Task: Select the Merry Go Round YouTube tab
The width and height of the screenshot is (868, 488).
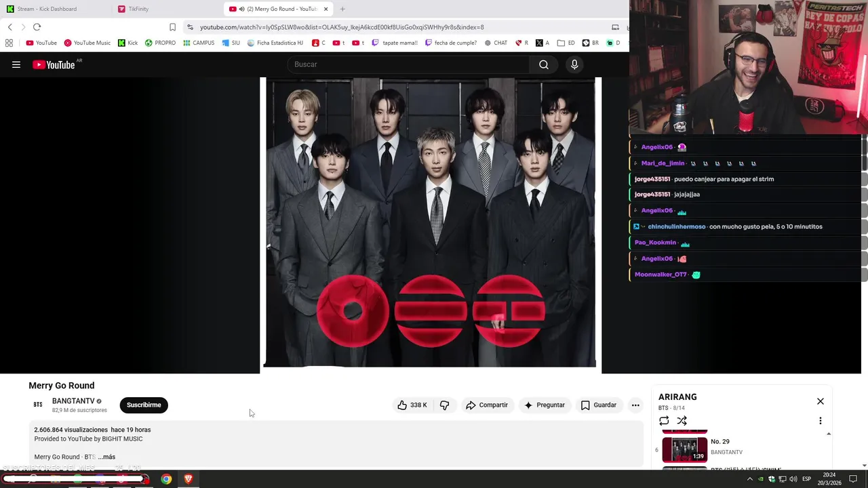Action: 278,9
